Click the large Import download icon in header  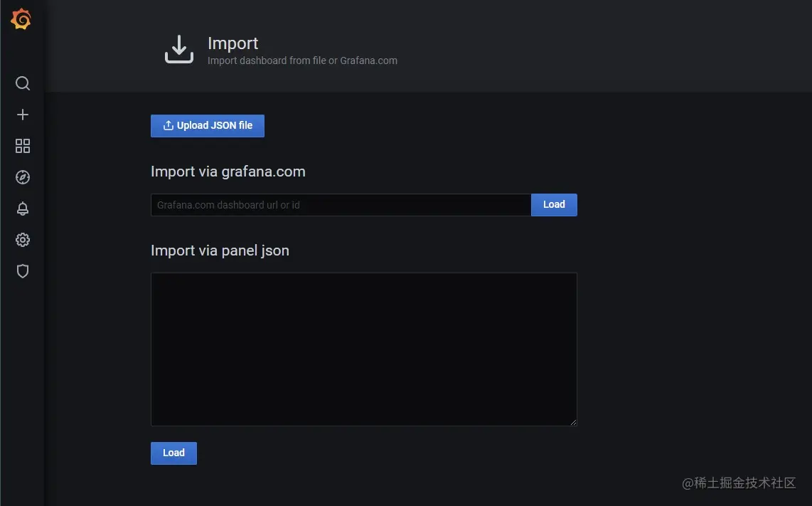point(179,50)
